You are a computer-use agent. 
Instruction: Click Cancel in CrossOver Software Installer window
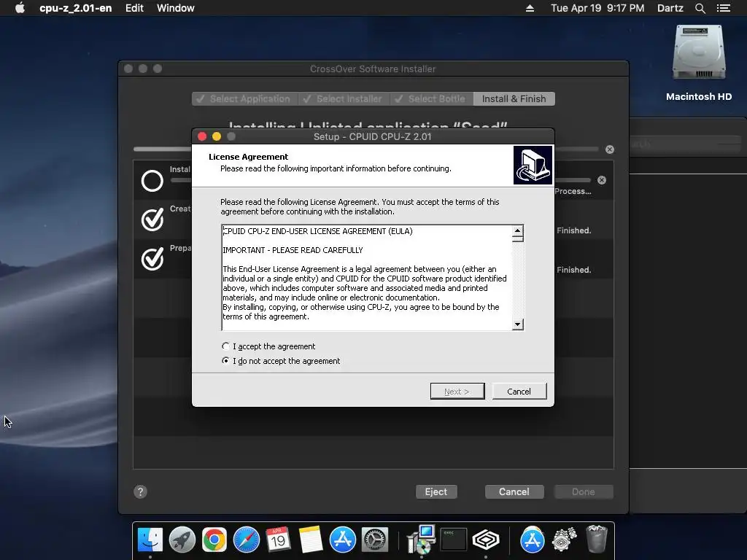(514, 492)
